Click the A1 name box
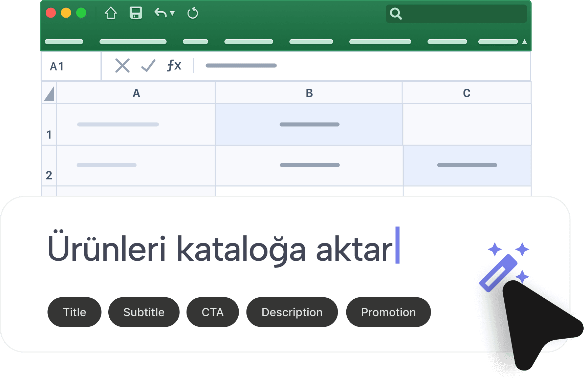 point(71,66)
